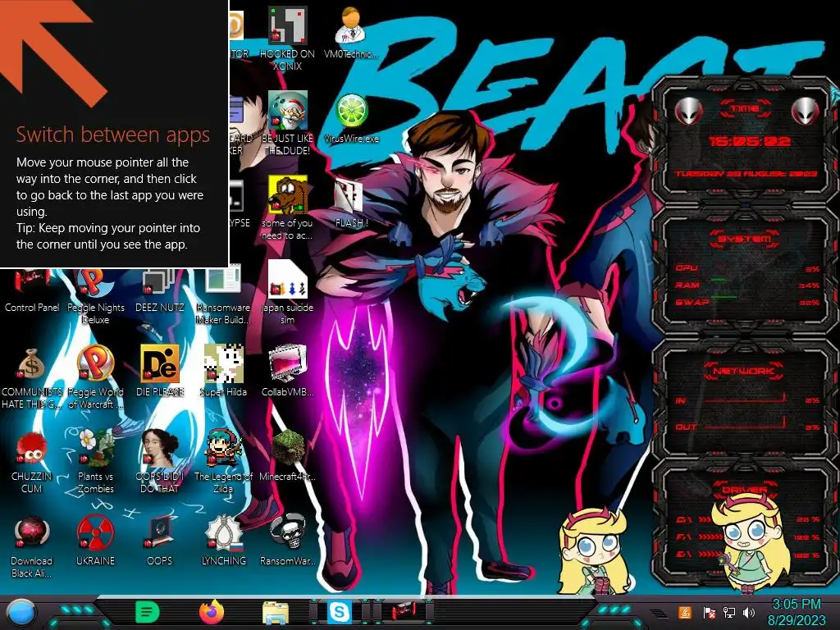840x630 pixels.
Task: Click the TIME widget header
Action: [745, 109]
